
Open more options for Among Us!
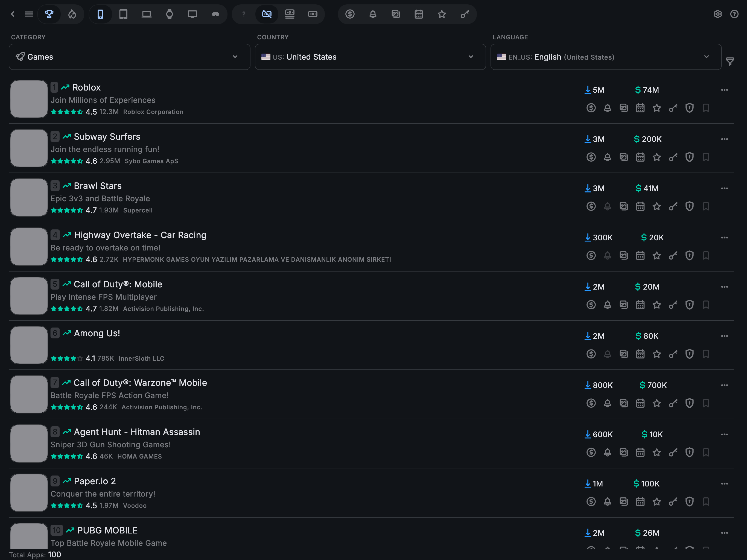coord(724,336)
